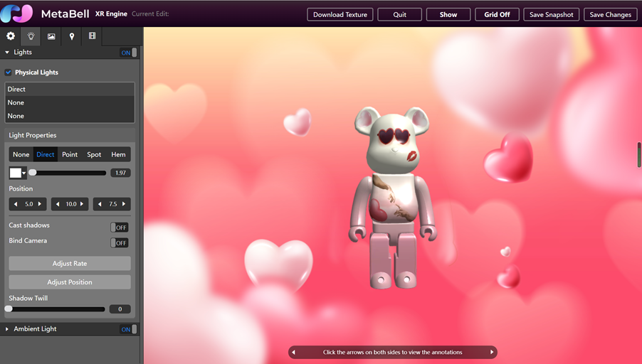This screenshot has height=364, width=642.
Task: Uncheck the Physical Lights checkbox
Action: (x=9, y=73)
